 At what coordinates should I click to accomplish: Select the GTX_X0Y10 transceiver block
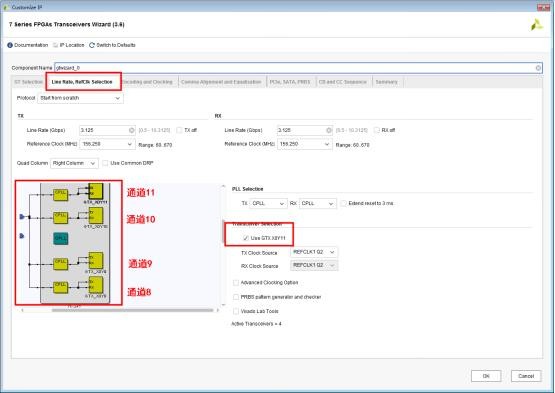tap(96, 216)
